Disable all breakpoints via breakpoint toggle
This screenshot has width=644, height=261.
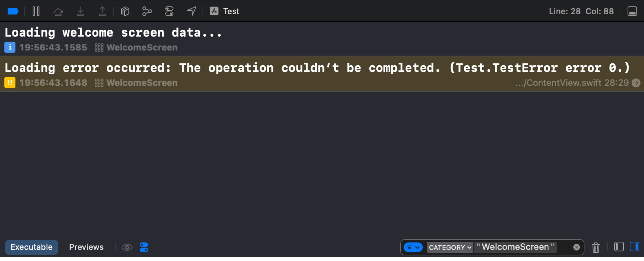(13, 11)
